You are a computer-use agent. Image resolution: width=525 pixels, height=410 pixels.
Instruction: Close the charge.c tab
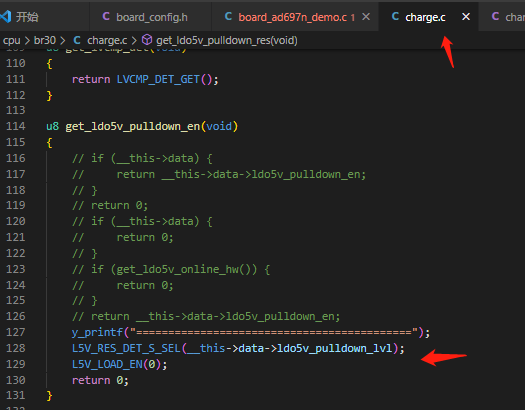[x=466, y=16]
